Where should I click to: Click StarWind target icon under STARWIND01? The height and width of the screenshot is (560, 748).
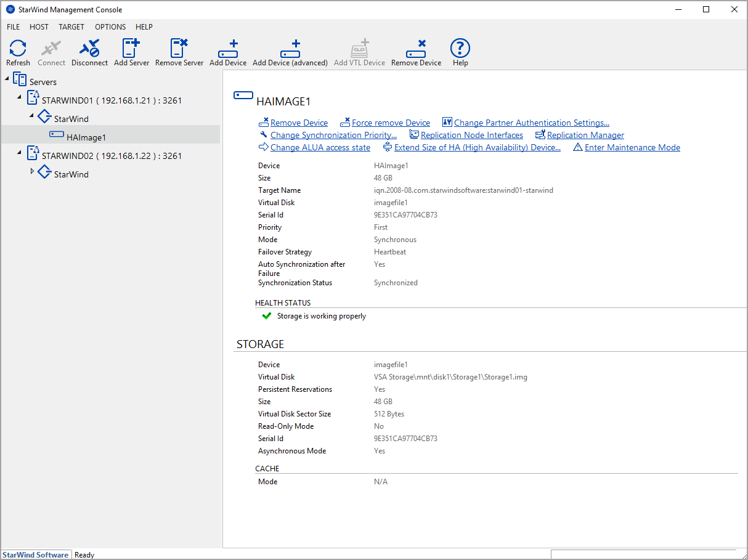[44, 117]
